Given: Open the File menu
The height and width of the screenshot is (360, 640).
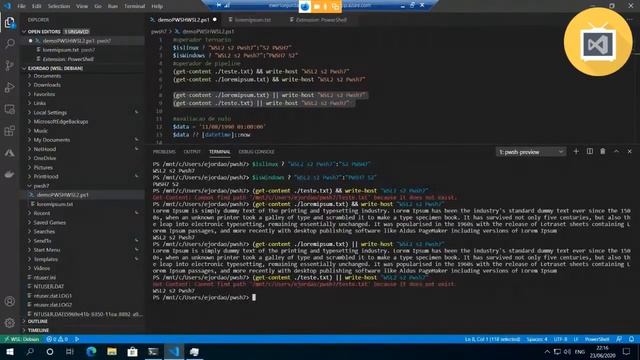Looking at the screenshot, I should (x=22, y=6).
